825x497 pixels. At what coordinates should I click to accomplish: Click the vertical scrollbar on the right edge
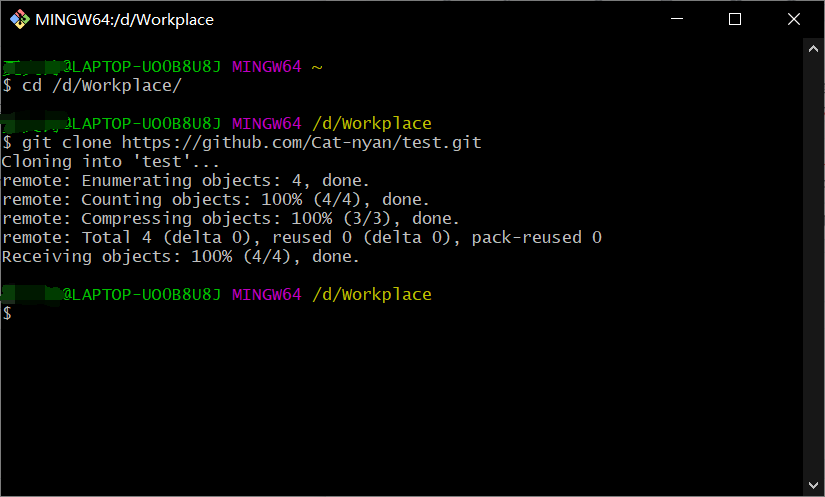814,260
